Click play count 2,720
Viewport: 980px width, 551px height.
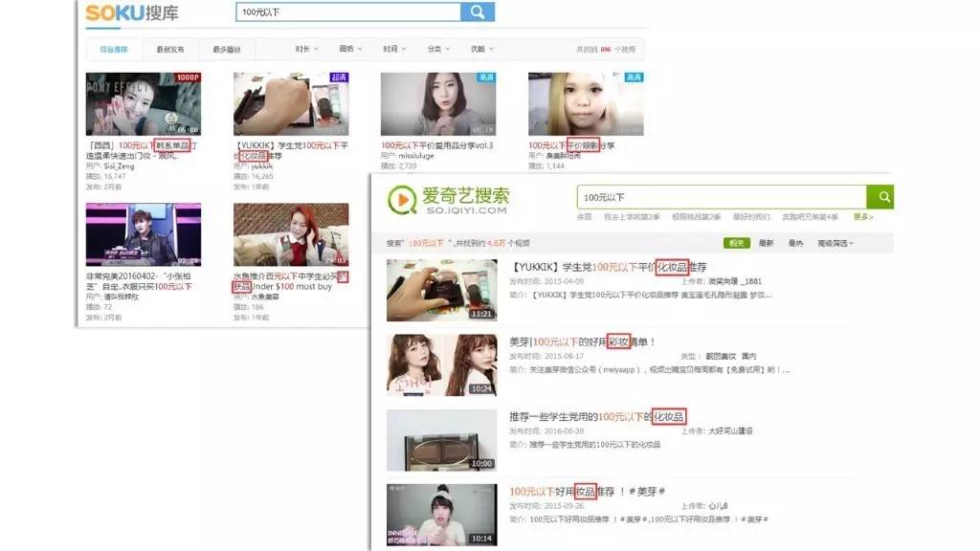(x=408, y=166)
